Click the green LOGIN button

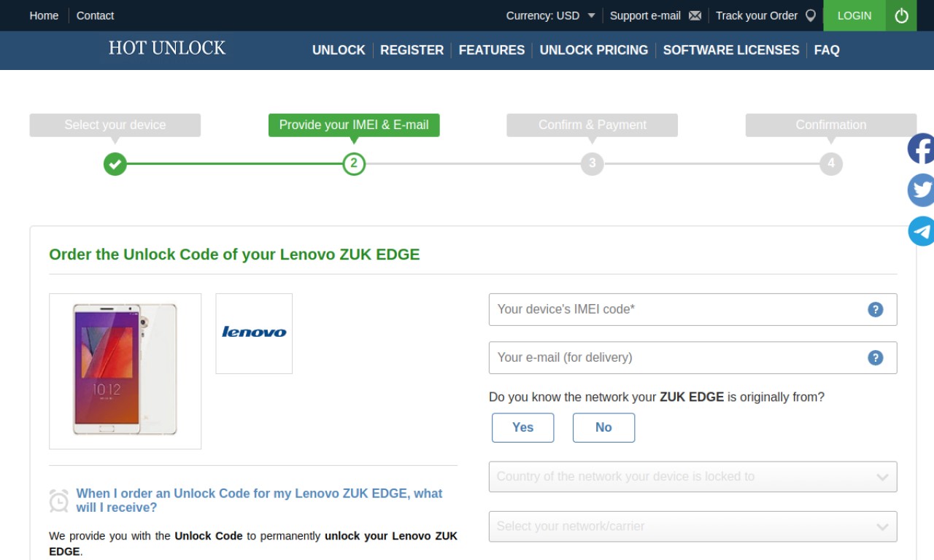[x=854, y=15]
